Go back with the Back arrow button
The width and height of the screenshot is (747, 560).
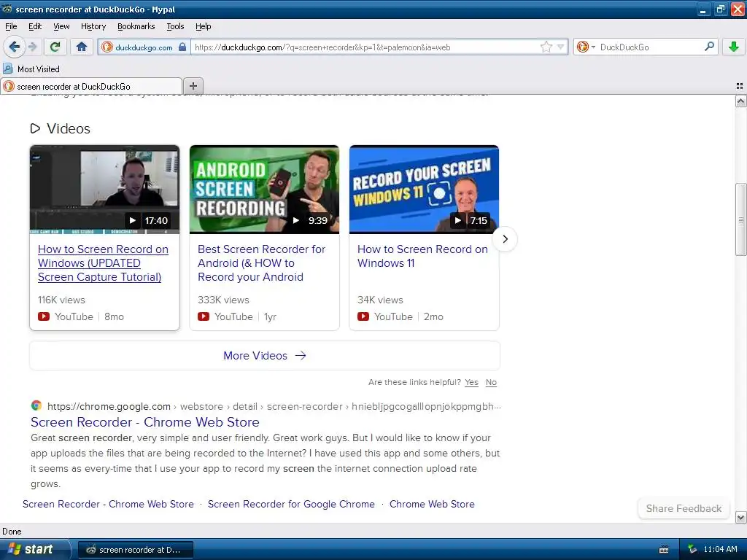pyautogui.click(x=15, y=47)
